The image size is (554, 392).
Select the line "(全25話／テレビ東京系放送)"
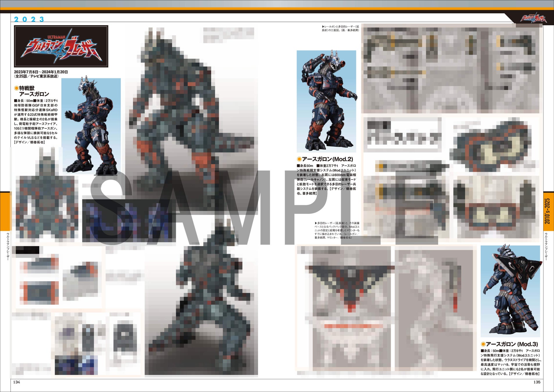(x=36, y=76)
